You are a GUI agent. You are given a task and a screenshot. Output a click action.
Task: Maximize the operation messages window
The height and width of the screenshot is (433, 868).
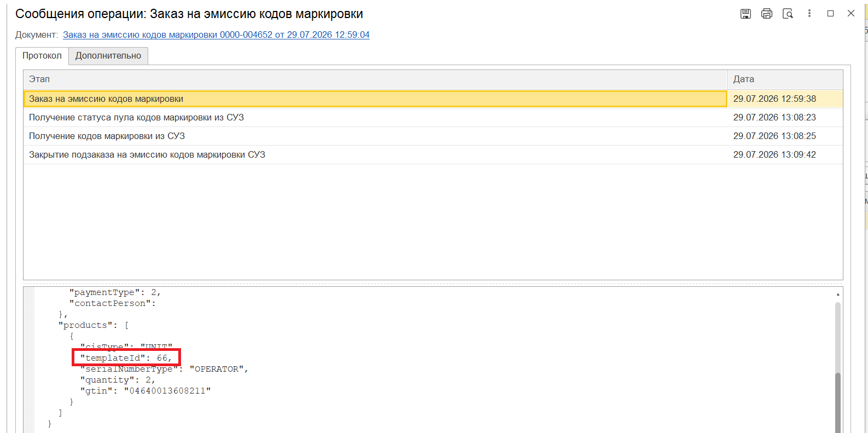pyautogui.click(x=830, y=14)
